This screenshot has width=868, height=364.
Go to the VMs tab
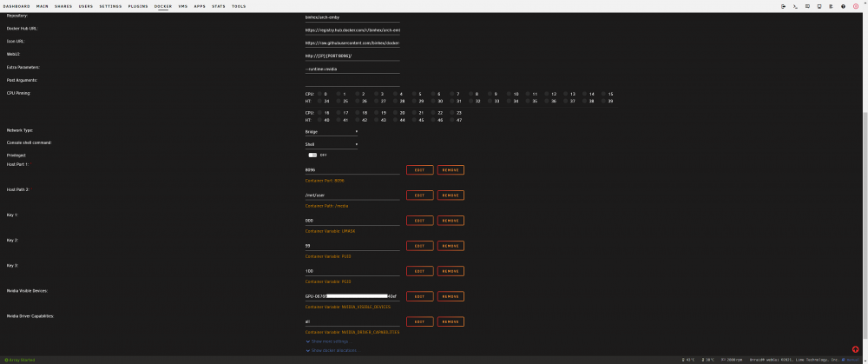coord(182,6)
